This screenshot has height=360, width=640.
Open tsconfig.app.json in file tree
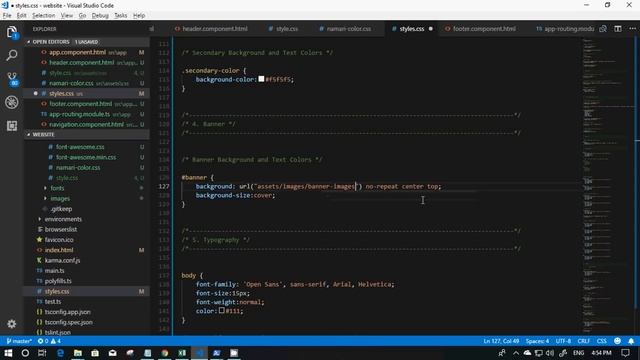[x=68, y=312]
